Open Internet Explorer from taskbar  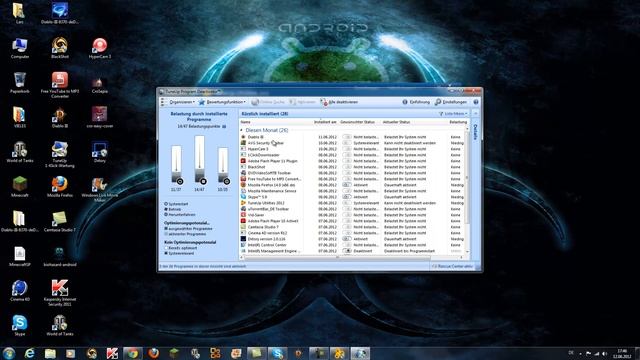(29, 353)
